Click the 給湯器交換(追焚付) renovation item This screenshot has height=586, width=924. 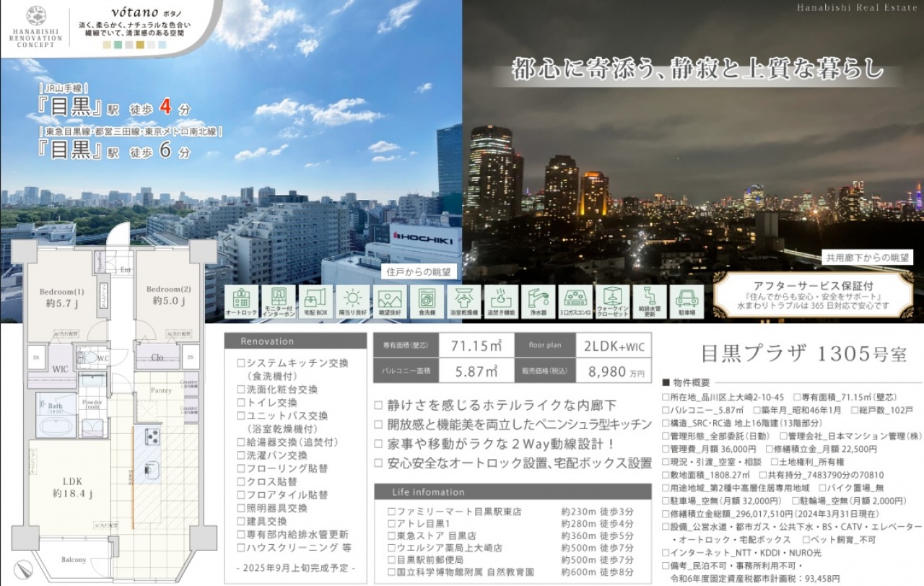[x=288, y=442]
